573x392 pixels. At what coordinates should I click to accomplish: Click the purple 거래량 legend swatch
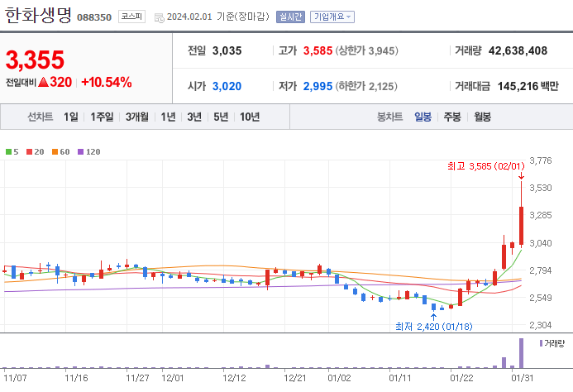coord(542,343)
